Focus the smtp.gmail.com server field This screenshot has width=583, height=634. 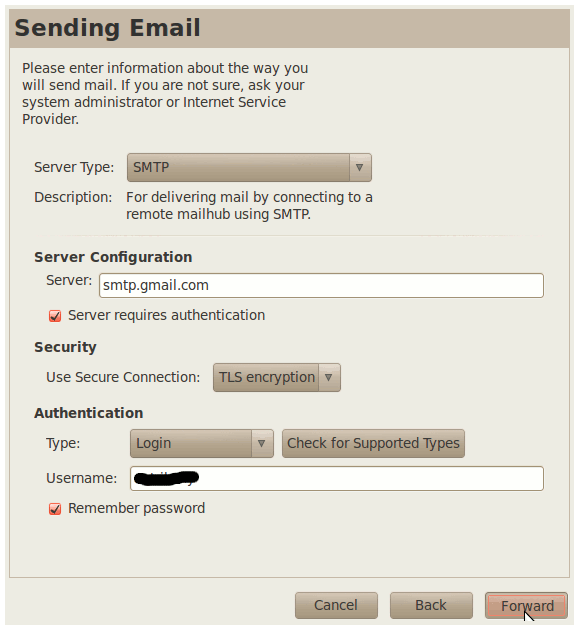321,285
